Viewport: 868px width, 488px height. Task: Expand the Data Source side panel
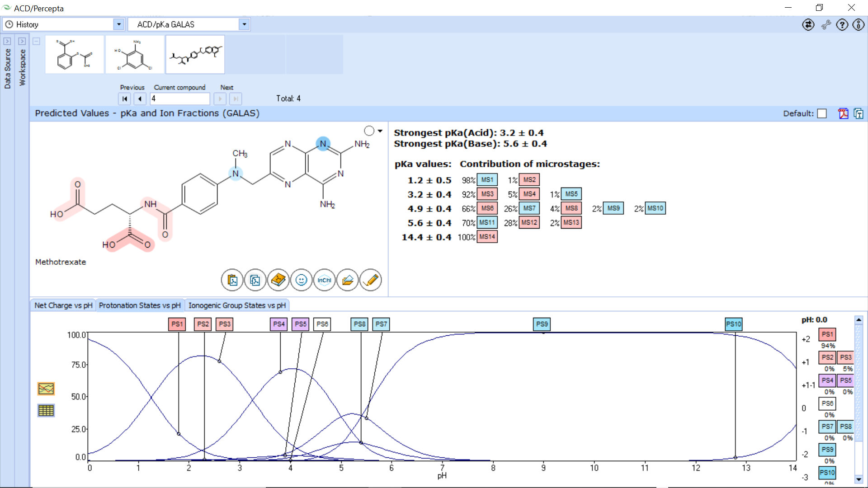tap(7, 41)
